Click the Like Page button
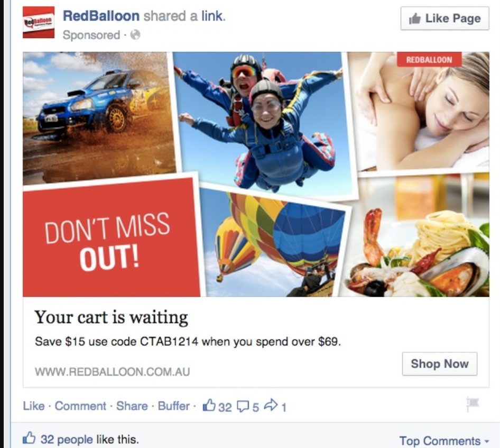 tap(445, 19)
